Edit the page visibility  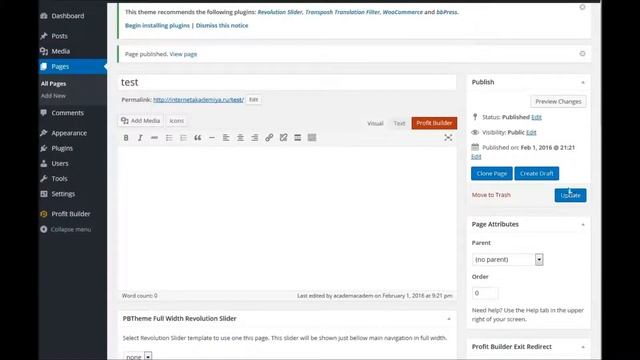531,132
